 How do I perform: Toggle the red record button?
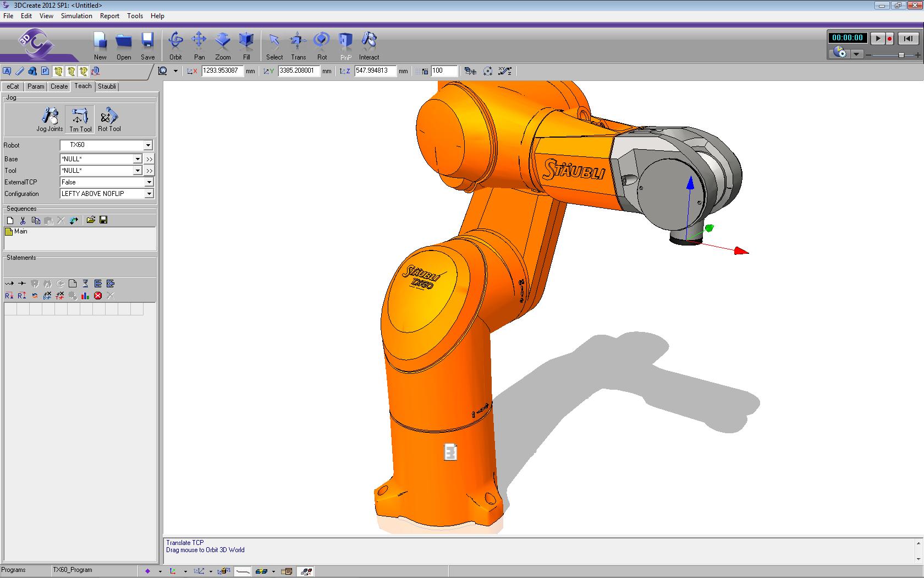(889, 39)
